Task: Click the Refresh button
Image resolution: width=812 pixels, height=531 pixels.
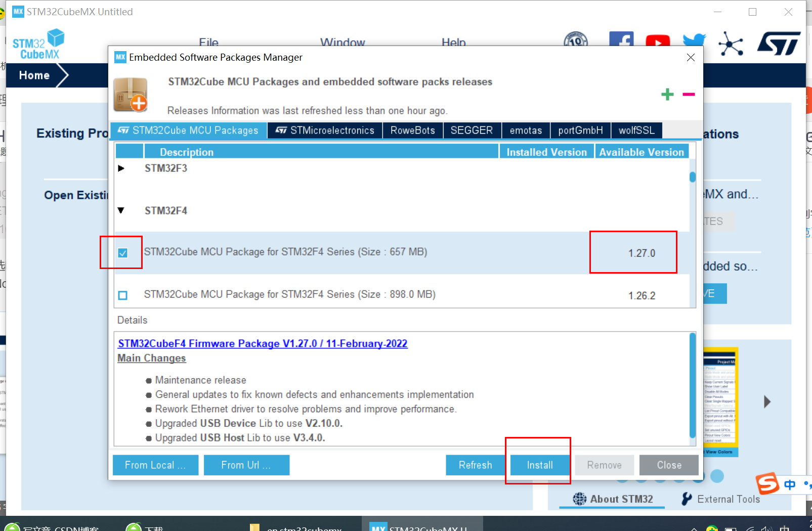Action: [475, 465]
